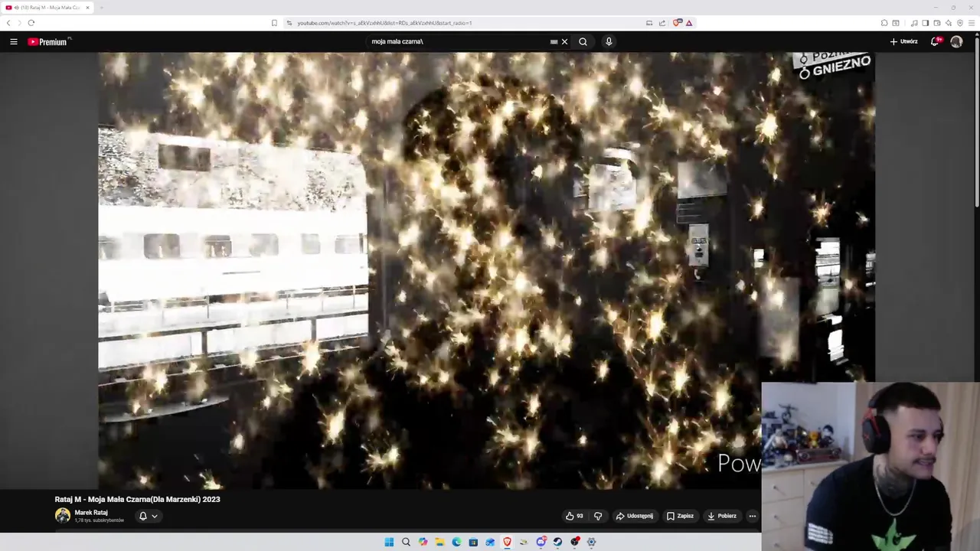Screen dimensions: 980x551
Task: Click the share page icon in address bar
Action: 662,23
